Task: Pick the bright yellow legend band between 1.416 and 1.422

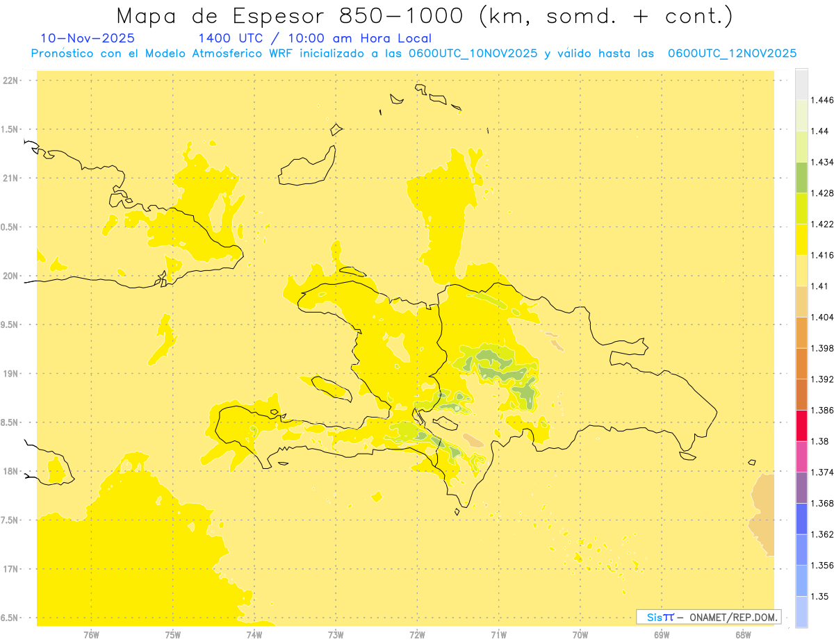Action: click(x=801, y=240)
